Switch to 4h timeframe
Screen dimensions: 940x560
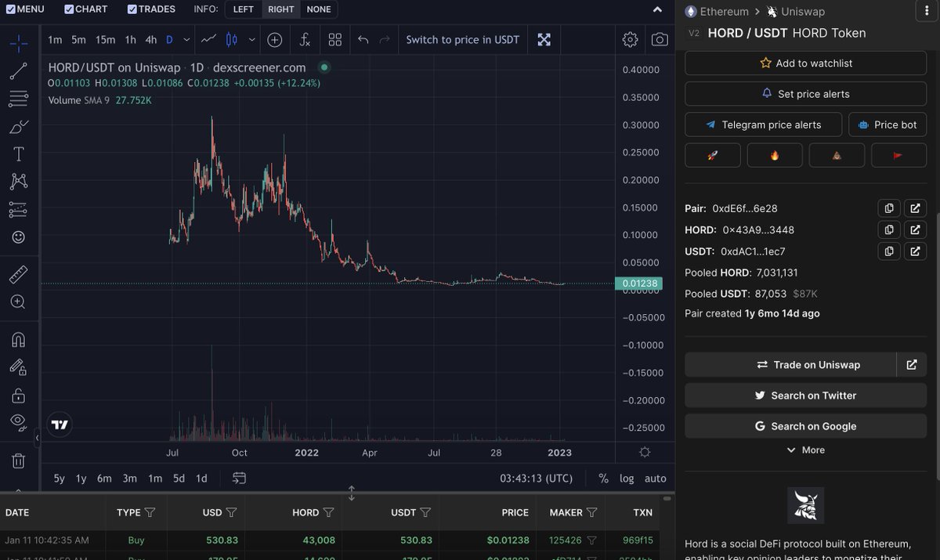(151, 40)
